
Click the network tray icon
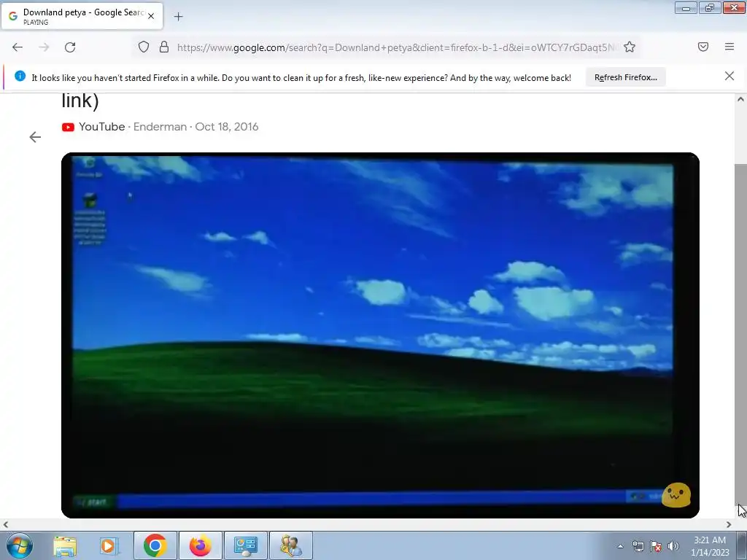[x=638, y=546]
